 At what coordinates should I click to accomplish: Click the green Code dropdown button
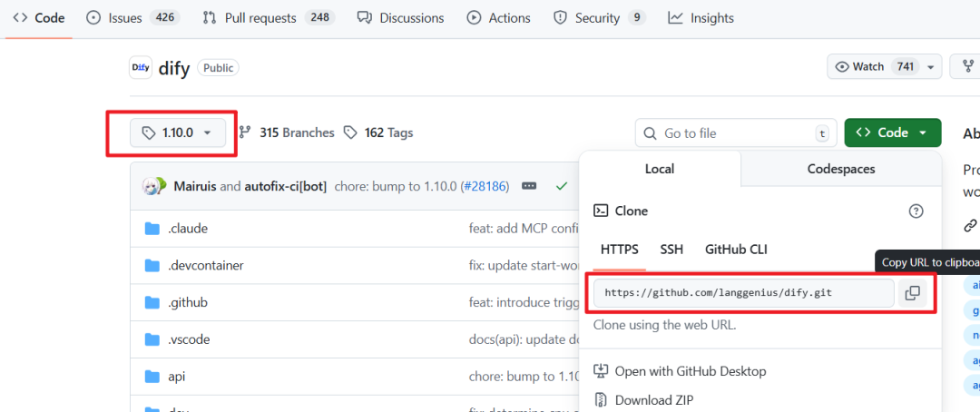click(x=893, y=132)
